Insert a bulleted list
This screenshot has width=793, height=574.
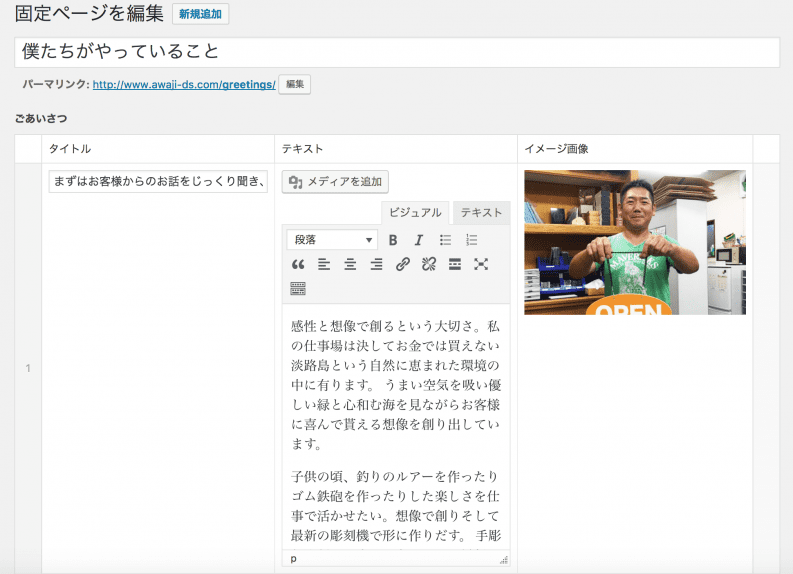pyautogui.click(x=445, y=240)
